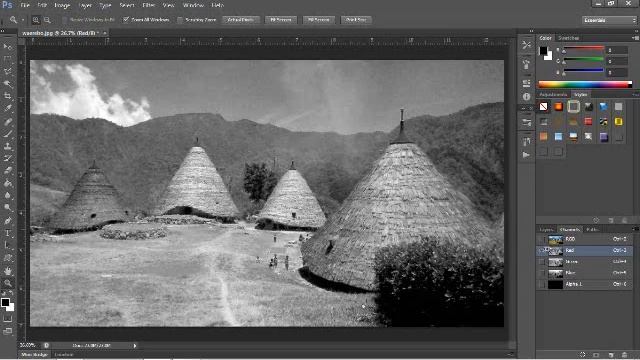The width and height of the screenshot is (640, 360).
Task: Click the Actual Pixels button
Action: (241, 20)
